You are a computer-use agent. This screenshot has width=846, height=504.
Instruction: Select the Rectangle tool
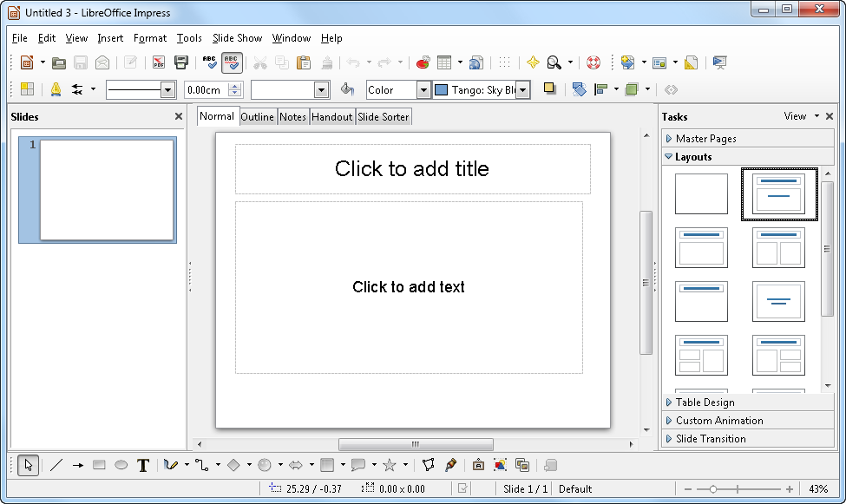[x=99, y=465]
